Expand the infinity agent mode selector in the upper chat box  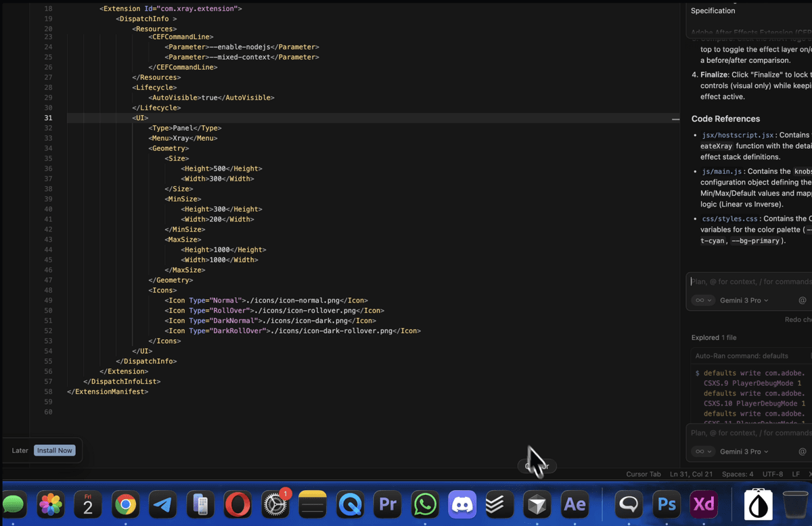pyautogui.click(x=704, y=301)
